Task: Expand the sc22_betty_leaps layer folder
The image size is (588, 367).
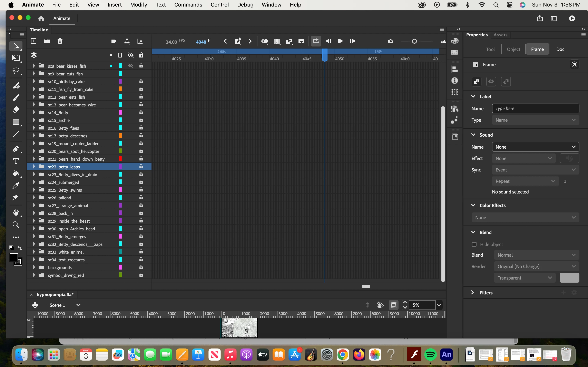Action: (x=34, y=167)
